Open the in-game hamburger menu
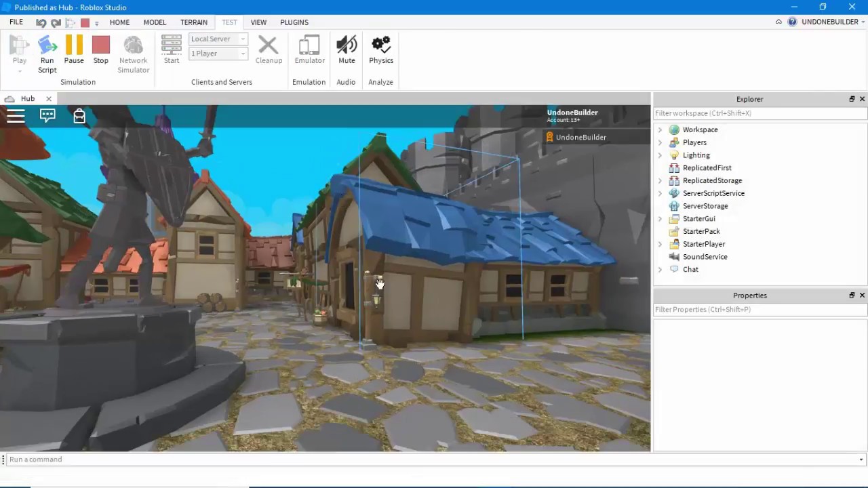 click(x=16, y=116)
